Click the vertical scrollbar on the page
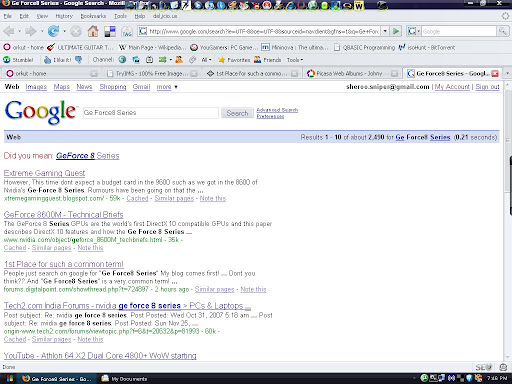Screen dimensions: 512x384 click(509, 220)
